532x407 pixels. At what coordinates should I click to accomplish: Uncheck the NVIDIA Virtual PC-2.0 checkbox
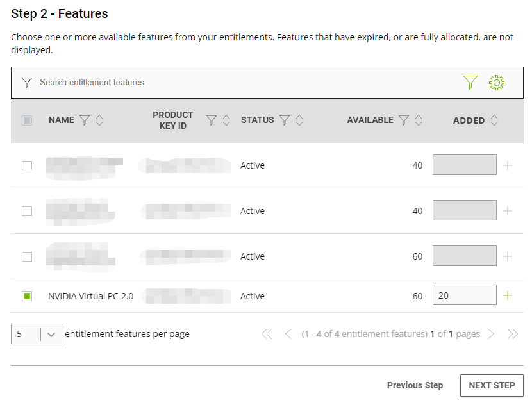[27, 295]
